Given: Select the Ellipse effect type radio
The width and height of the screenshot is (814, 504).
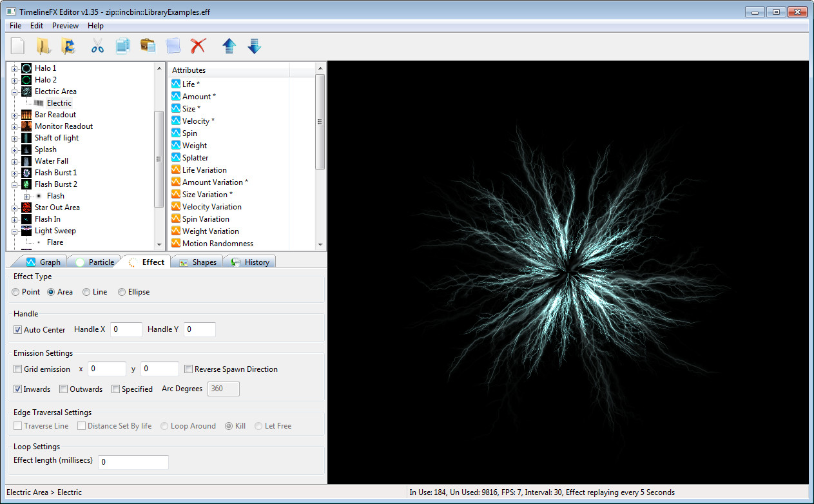Looking at the screenshot, I should click(122, 292).
